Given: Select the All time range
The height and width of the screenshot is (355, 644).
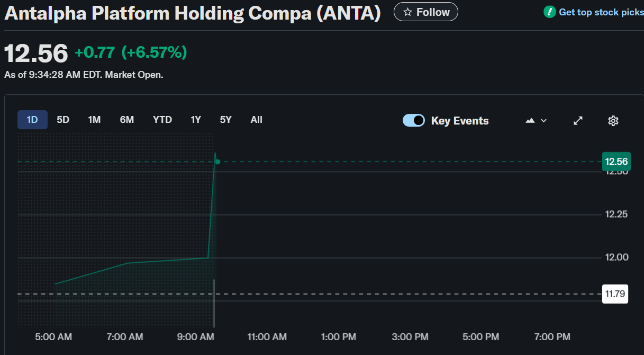Looking at the screenshot, I should coord(257,120).
